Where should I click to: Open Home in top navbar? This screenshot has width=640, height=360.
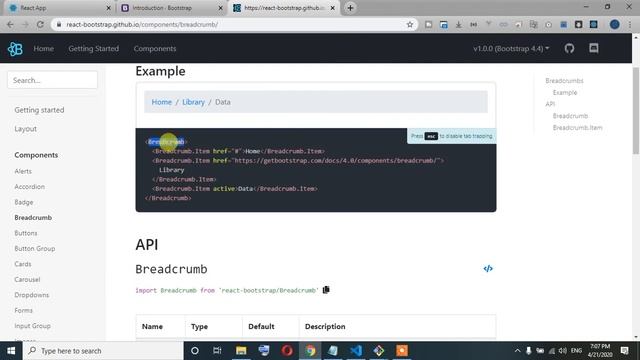pyautogui.click(x=44, y=49)
